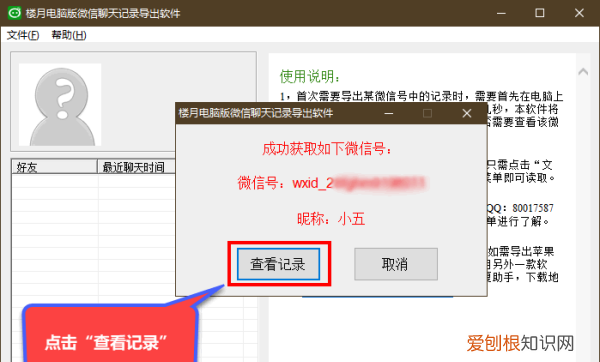The height and width of the screenshot is (362, 600).
Task: Click the 昵称：小五 text
Action: pyautogui.click(x=331, y=219)
